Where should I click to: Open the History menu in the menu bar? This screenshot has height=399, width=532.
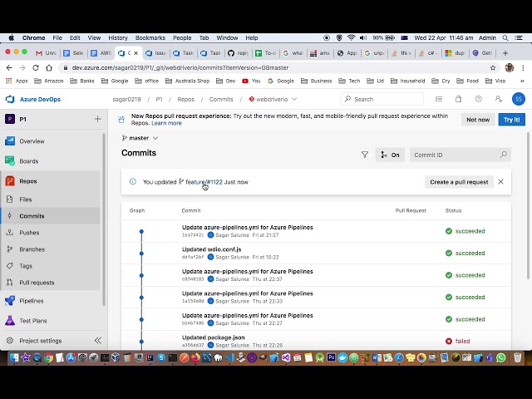pos(118,37)
